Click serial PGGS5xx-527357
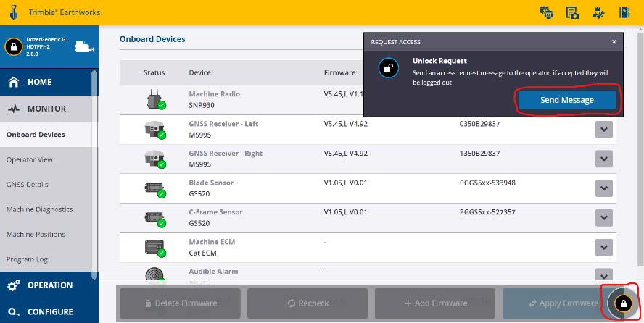644x323 pixels. point(487,212)
